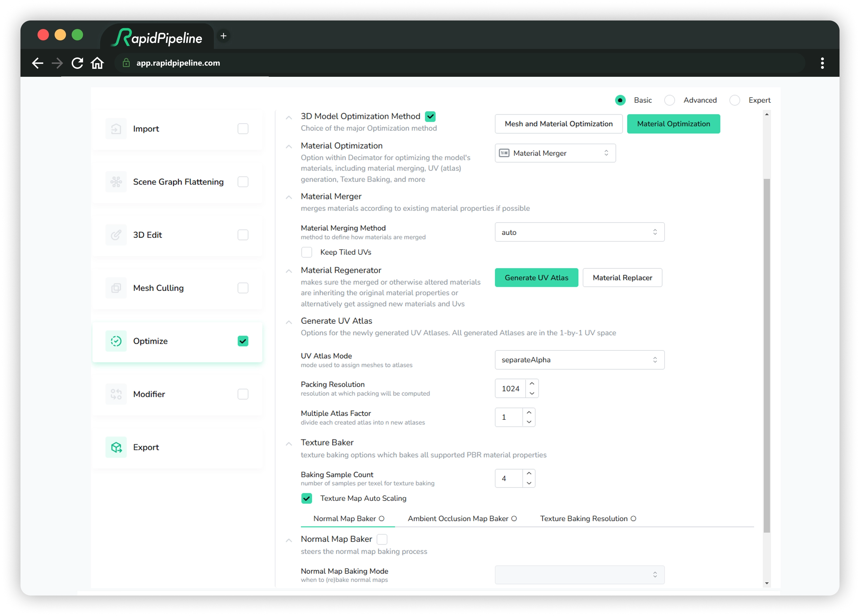The image size is (860, 616).
Task: Click the 3D Edit pencil icon
Action: click(116, 235)
